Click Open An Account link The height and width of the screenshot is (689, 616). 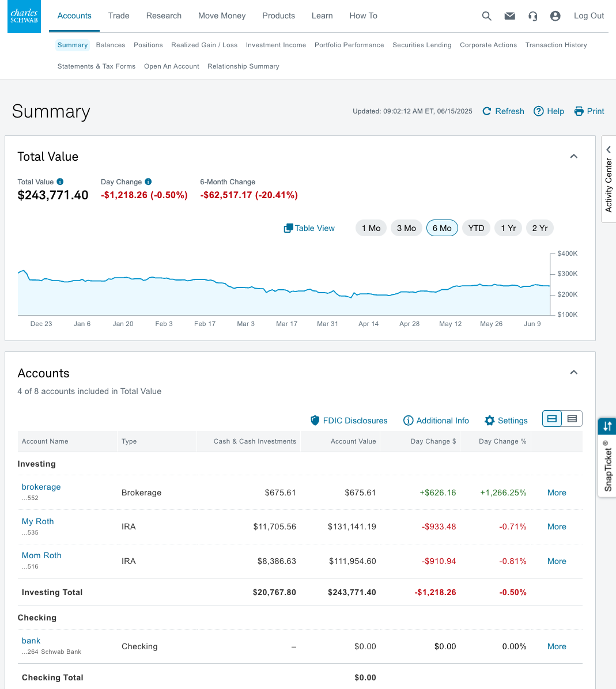tap(172, 66)
